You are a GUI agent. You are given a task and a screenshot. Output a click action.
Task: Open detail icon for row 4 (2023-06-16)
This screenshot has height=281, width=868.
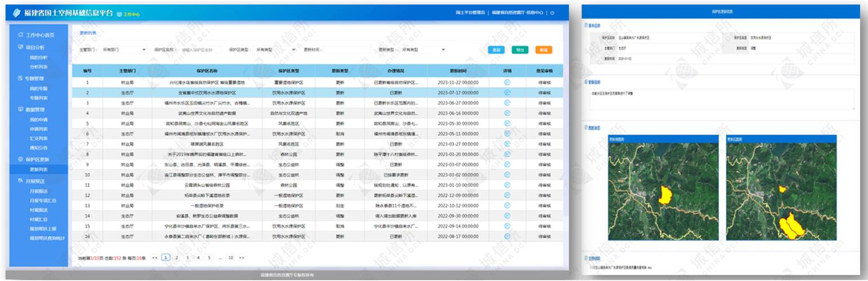(507, 113)
